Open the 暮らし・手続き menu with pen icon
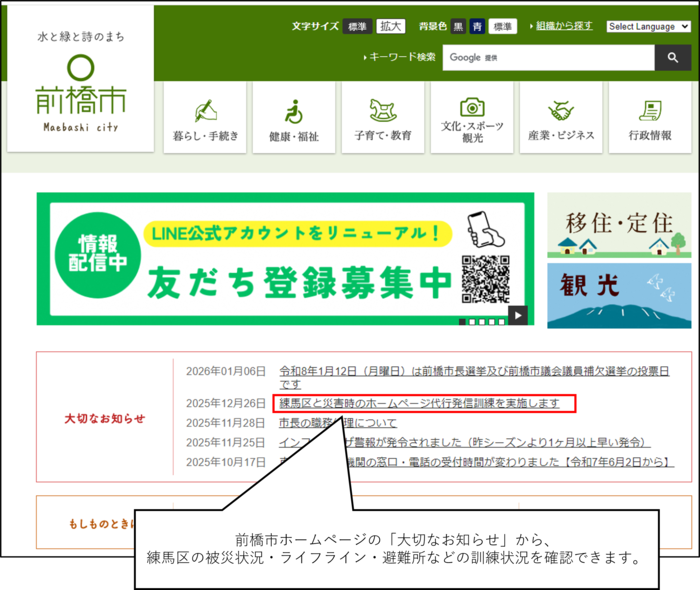 tap(205, 118)
